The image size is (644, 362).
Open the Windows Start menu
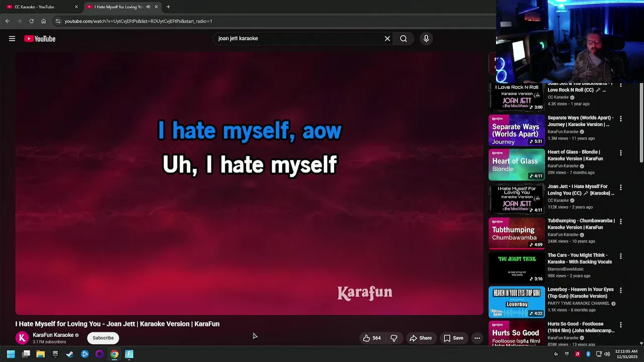click(11, 354)
